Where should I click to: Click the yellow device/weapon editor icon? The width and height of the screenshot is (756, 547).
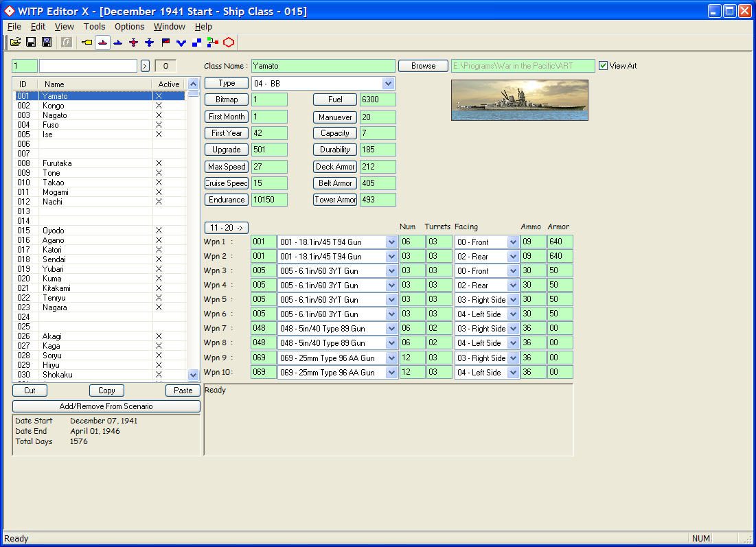pos(87,43)
